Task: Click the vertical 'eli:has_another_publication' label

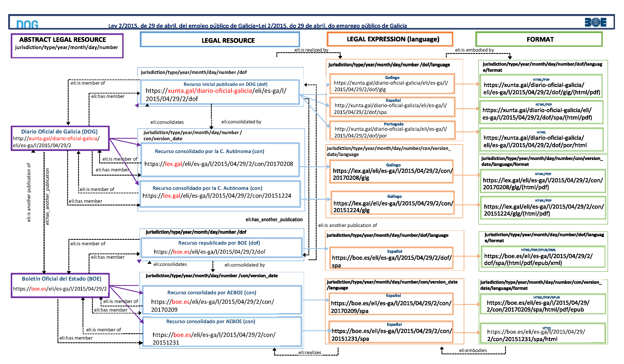Action: click(x=47, y=197)
